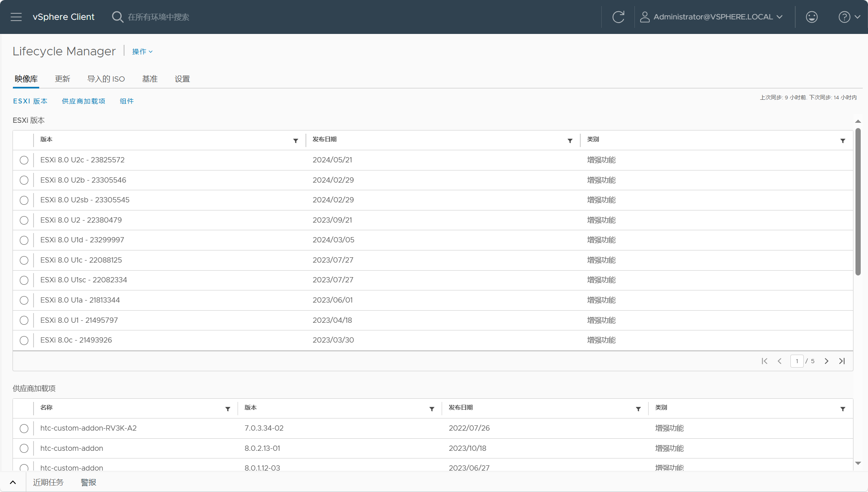Open the 操作 actions dropdown
The width and height of the screenshot is (868, 492).
point(142,52)
